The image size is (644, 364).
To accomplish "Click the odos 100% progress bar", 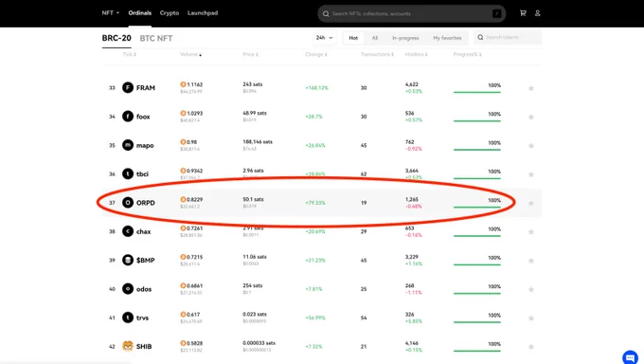I will point(476,293).
